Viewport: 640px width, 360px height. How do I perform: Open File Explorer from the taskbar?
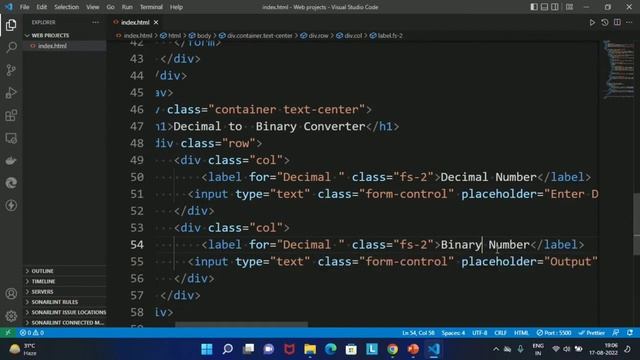pyautogui.click(x=310, y=349)
